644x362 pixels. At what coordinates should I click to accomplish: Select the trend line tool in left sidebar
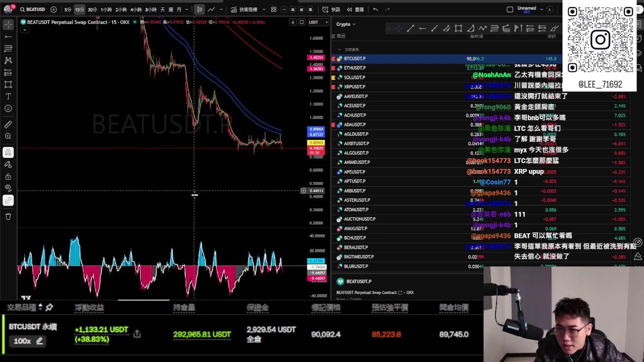[8, 36]
